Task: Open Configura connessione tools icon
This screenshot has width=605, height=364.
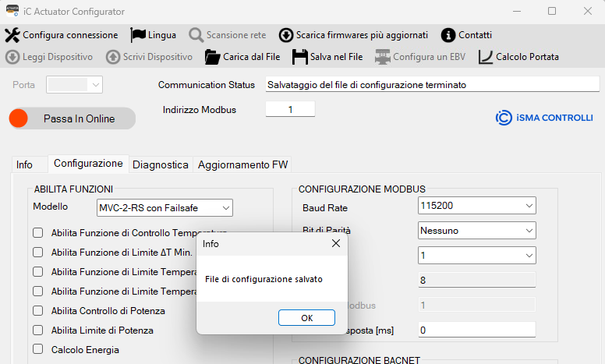Action: 12,35
